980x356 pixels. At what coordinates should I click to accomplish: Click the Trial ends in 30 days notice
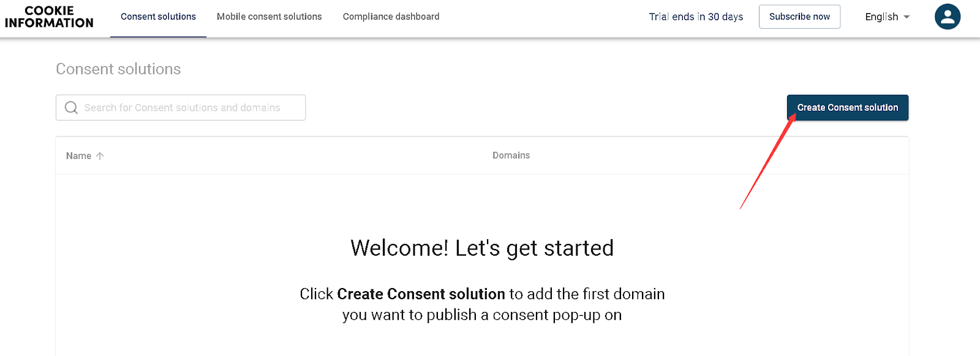[696, 17]
